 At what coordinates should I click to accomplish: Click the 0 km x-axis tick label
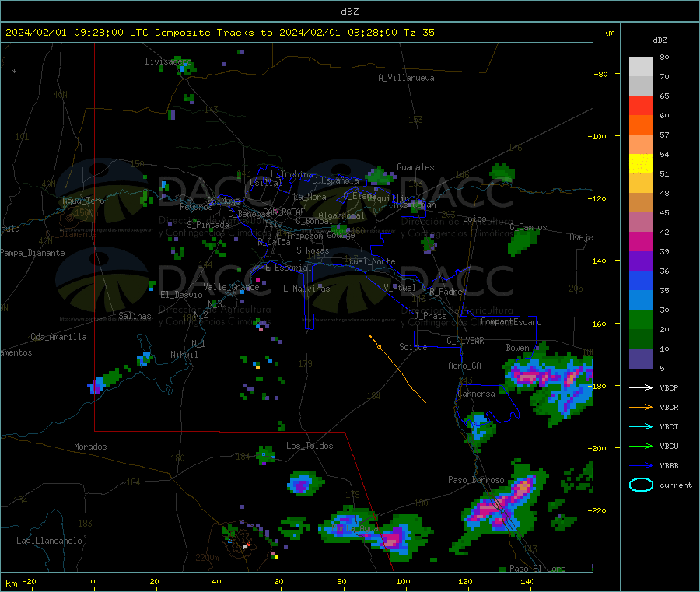coord(93,581)
